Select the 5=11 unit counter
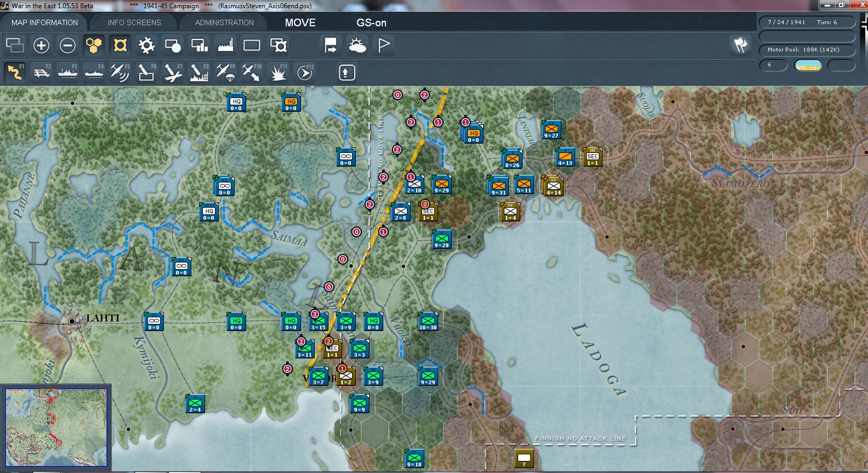The width and height of the screenshot is (868, 473). click(524, 185)
